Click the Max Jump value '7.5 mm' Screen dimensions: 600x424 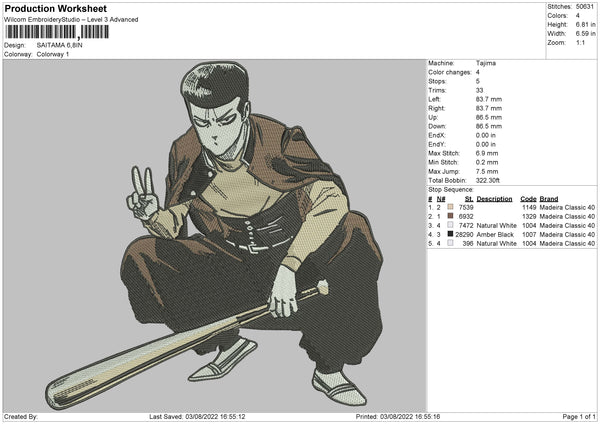[x=487, y=171]
